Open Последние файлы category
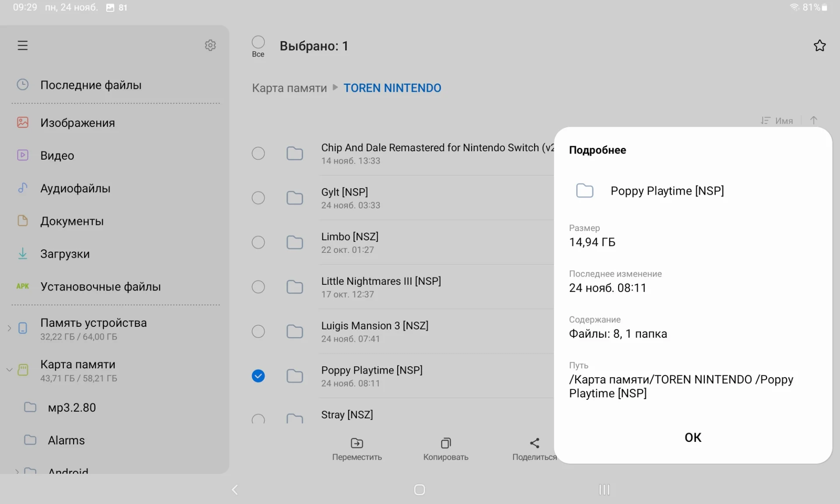This screenshot has height=504, width=840. click(x=91, y=85)
